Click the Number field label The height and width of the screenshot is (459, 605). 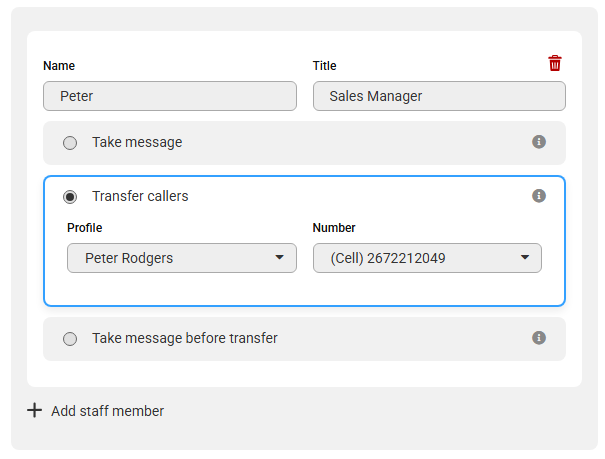334,228
